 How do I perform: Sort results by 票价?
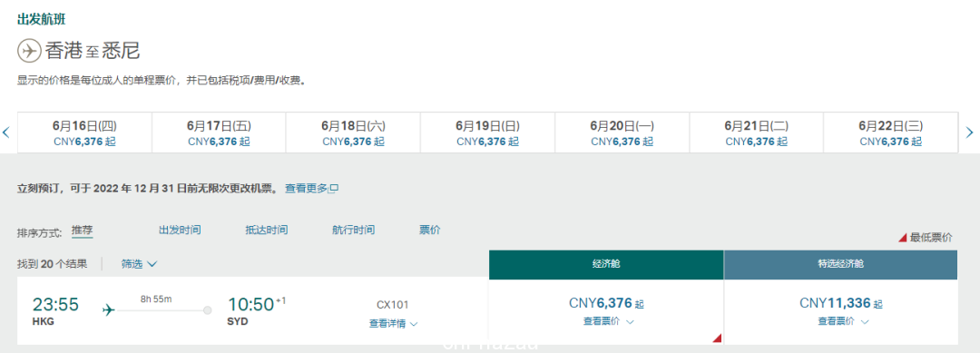(430, 230)
